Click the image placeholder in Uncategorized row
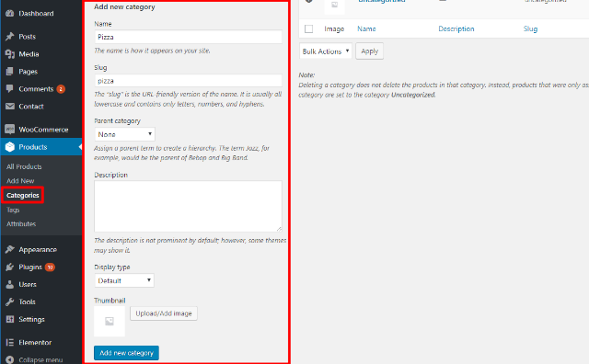Image resolution: width=589 pixels, height=364 pixels. [334, 6]
